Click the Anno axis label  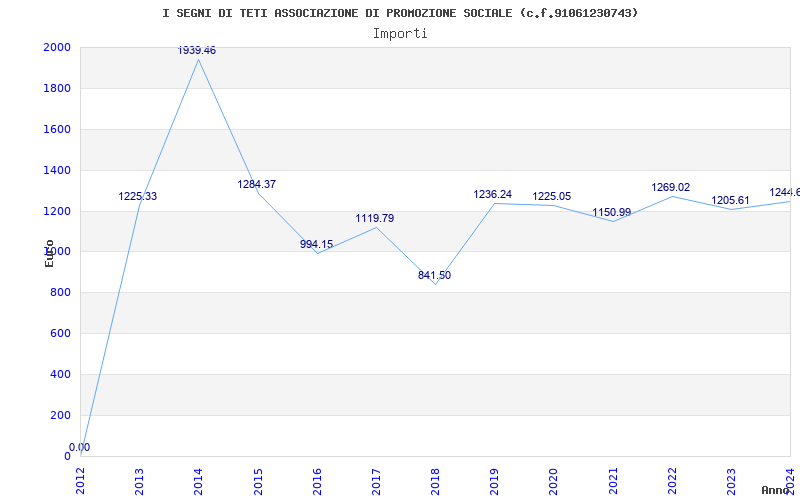[x=778, y=490]
